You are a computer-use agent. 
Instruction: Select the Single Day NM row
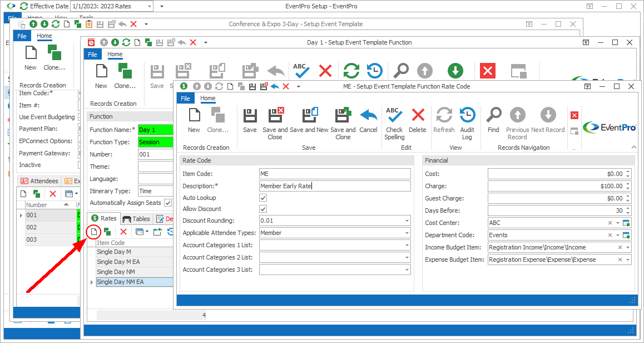[135, 272]
